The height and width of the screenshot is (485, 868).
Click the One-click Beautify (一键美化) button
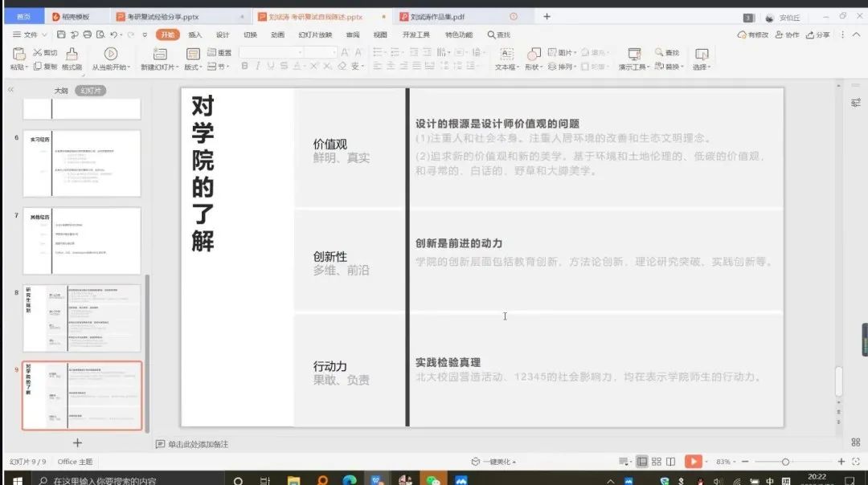(x=493, y=462)
